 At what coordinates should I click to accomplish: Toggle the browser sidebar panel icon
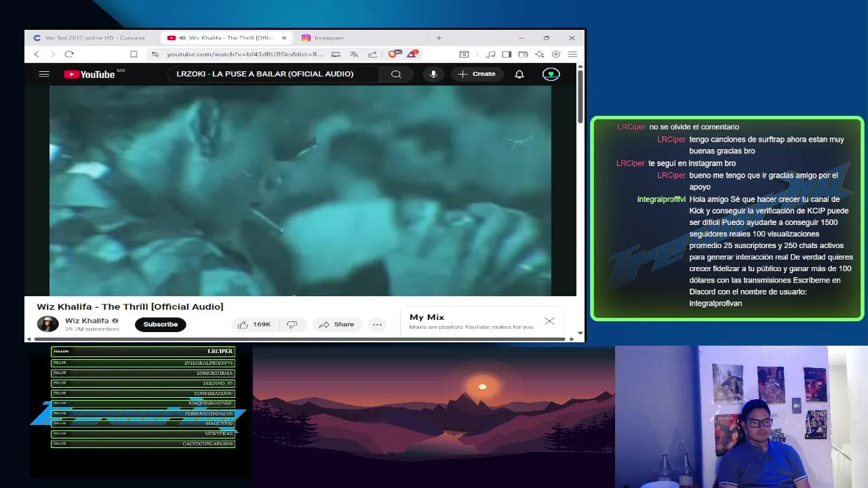pos(507,54)
